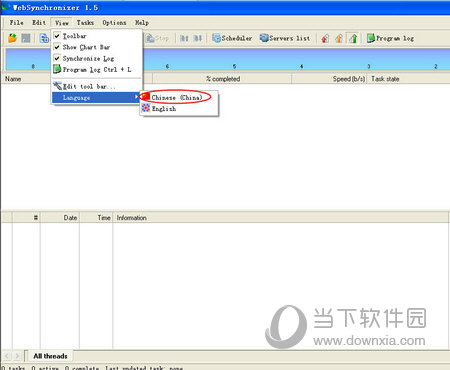Click the Information log column header
The image size is (450, 370).
pos(281,218)
